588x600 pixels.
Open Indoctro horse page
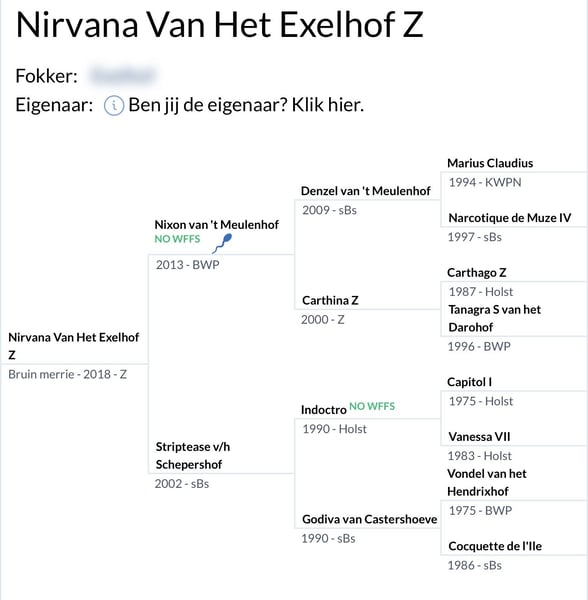324,410
